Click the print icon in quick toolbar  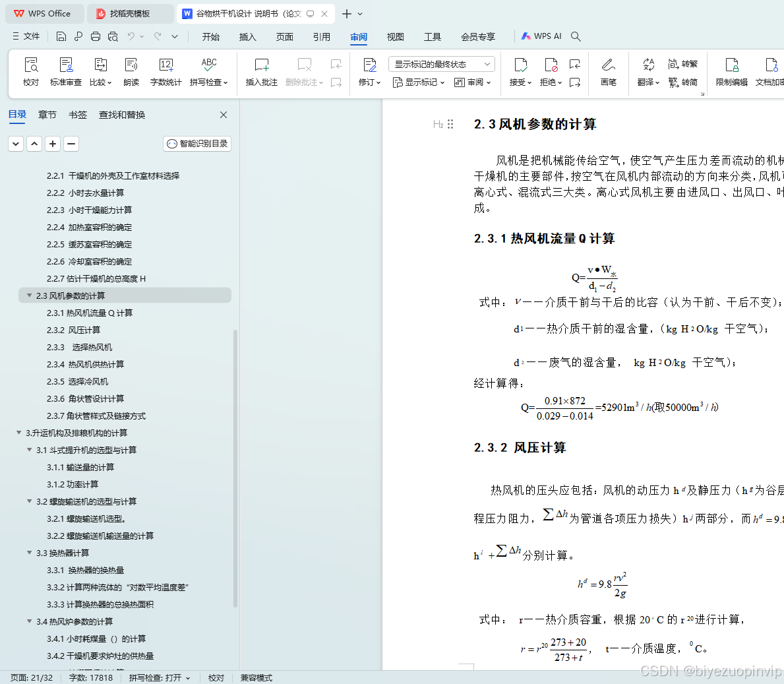coord(96,36)
